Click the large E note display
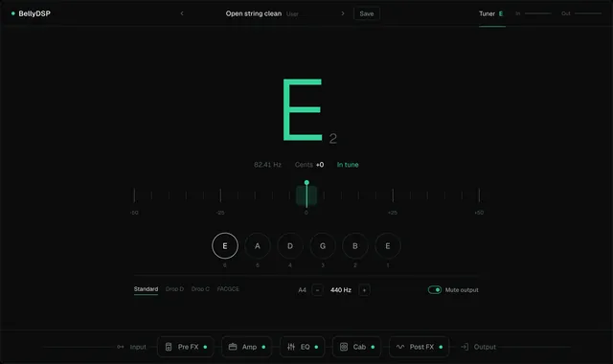Viewport: 613px width, 364px height. pyautogui.click(x=303, y=110)
